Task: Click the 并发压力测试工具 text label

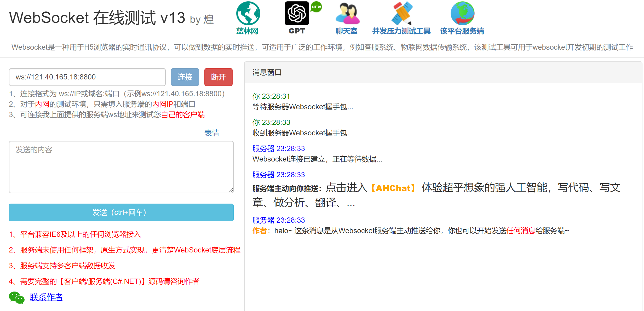Action: 401,31
